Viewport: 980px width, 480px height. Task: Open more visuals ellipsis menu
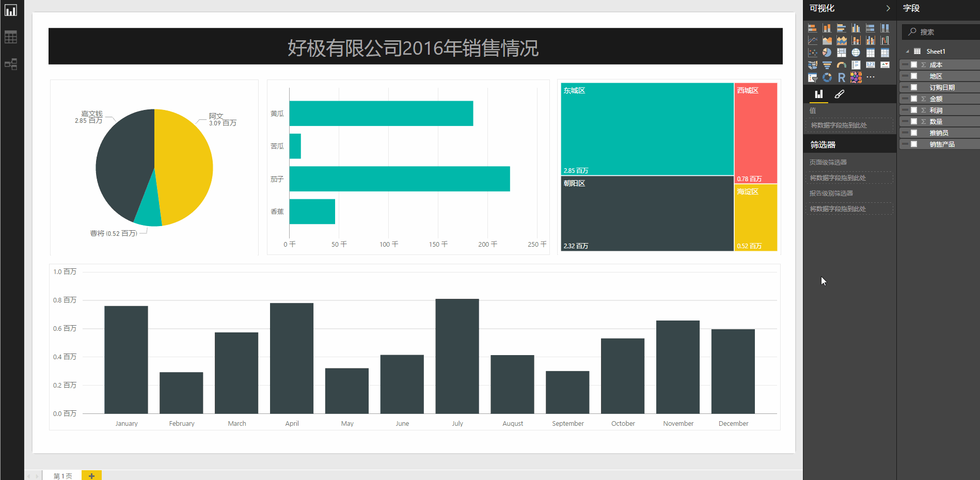click(x=871, y=77)
